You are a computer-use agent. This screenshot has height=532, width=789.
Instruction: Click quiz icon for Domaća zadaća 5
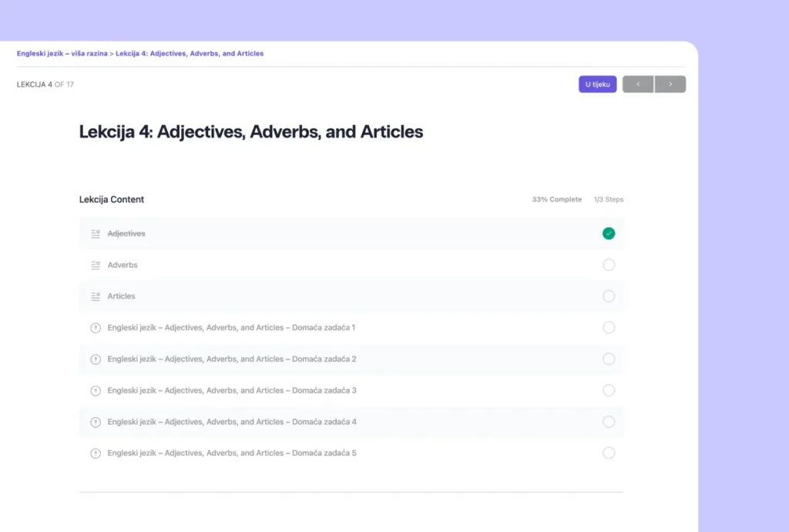(96, 453)
